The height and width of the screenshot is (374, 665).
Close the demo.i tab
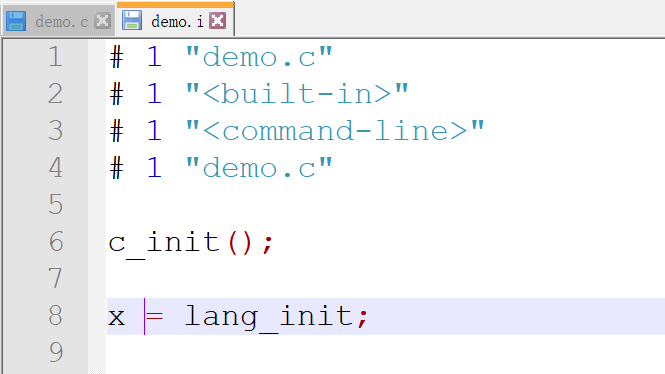(x=218, y=20)
